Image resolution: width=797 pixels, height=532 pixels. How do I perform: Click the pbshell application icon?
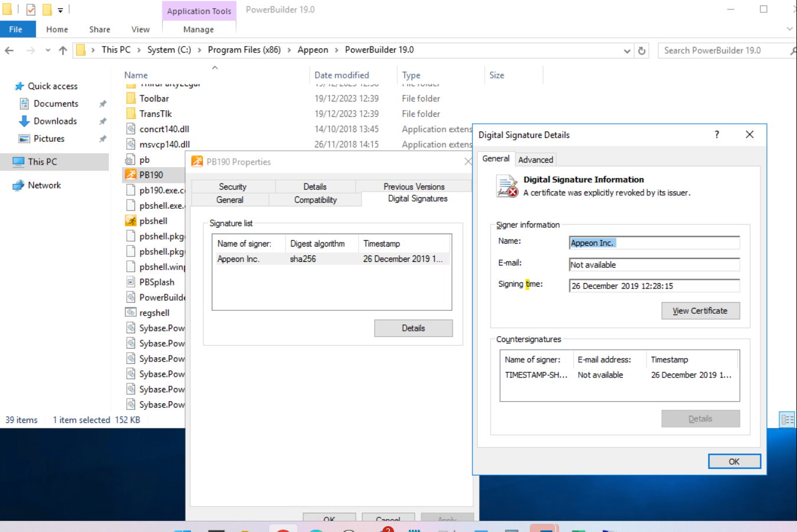[130, 221]
